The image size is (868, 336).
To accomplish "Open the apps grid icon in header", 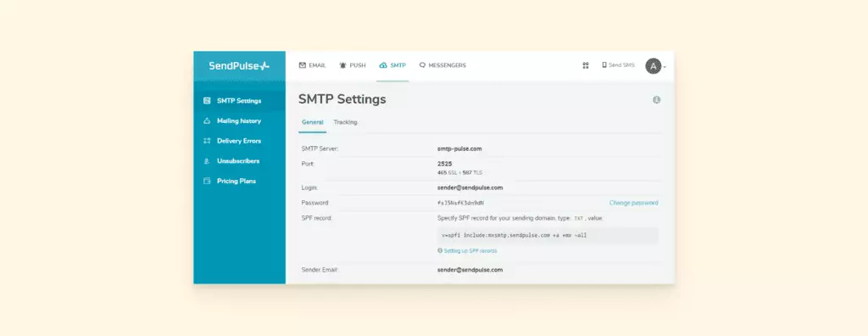I will tap(586, 65).
